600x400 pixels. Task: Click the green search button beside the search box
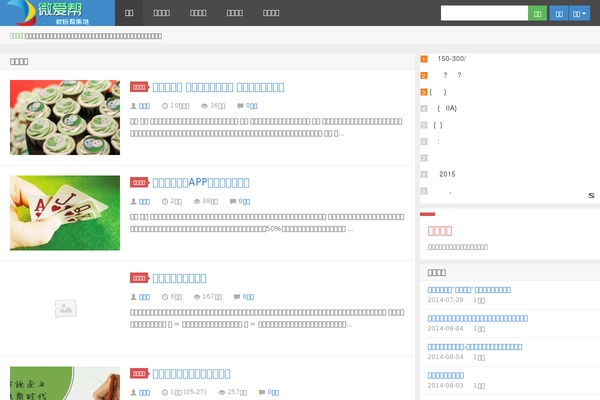538,13
